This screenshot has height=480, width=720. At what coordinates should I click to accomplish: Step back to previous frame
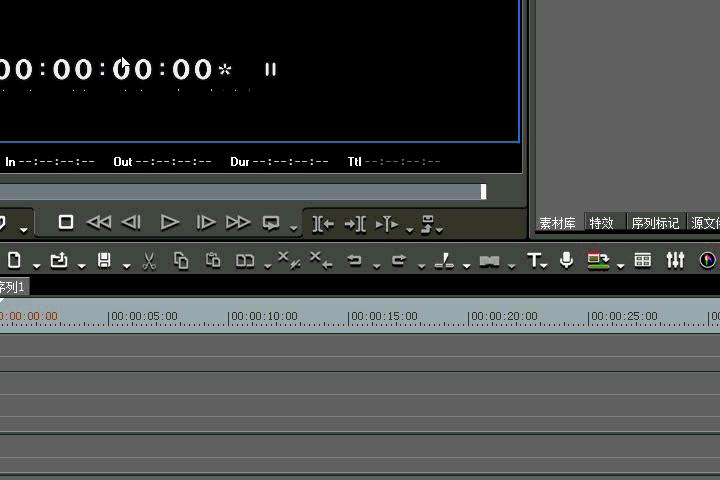click(x=131, y=223)
